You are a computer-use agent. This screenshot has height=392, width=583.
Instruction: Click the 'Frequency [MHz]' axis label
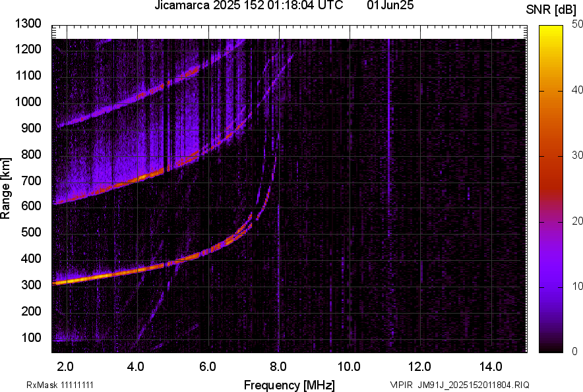pyautogui.click(x=290, y=385)
